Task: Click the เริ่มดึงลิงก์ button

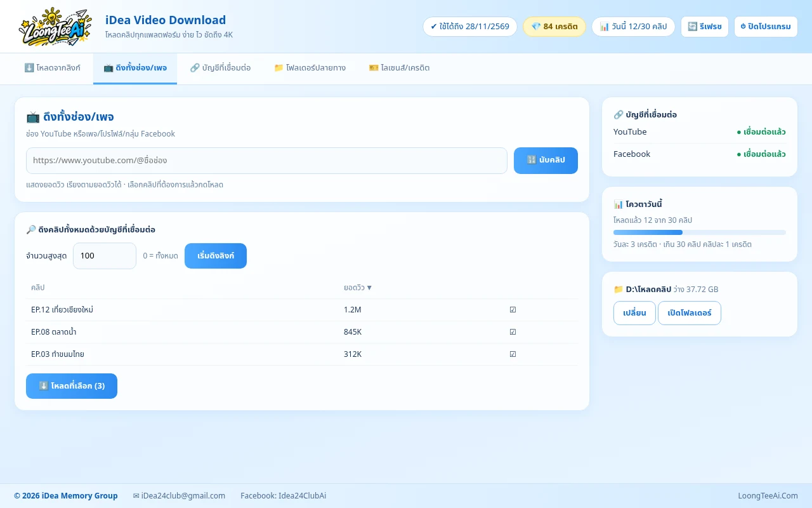Action: pyautogui.click(x=216, y=256)
